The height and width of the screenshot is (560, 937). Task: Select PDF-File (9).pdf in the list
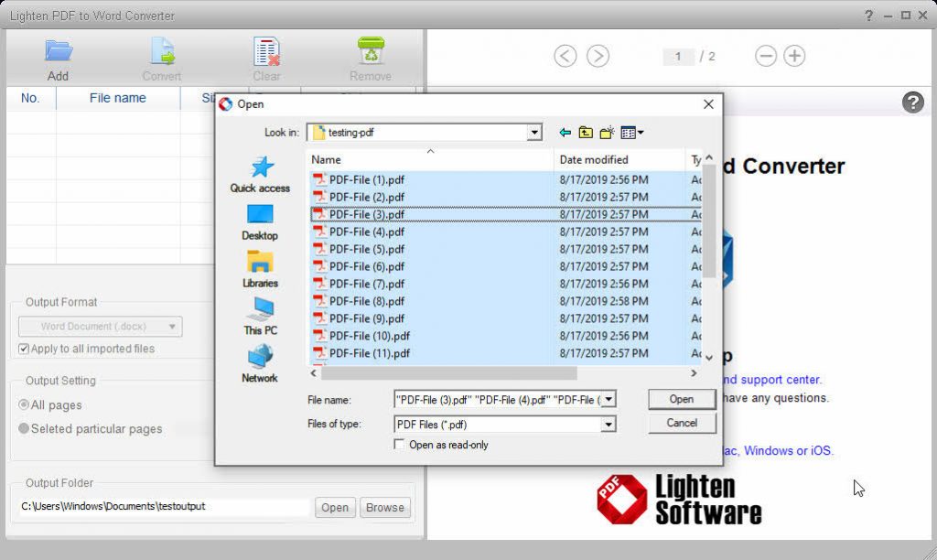pos(366,318)
